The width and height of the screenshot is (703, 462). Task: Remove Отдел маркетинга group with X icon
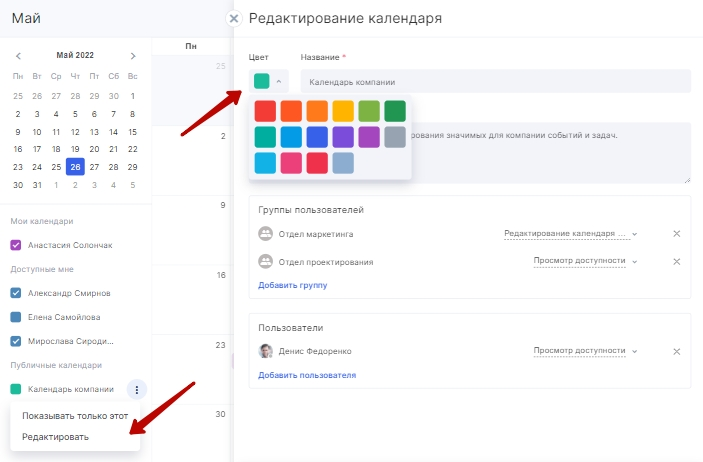coord(676,234)
